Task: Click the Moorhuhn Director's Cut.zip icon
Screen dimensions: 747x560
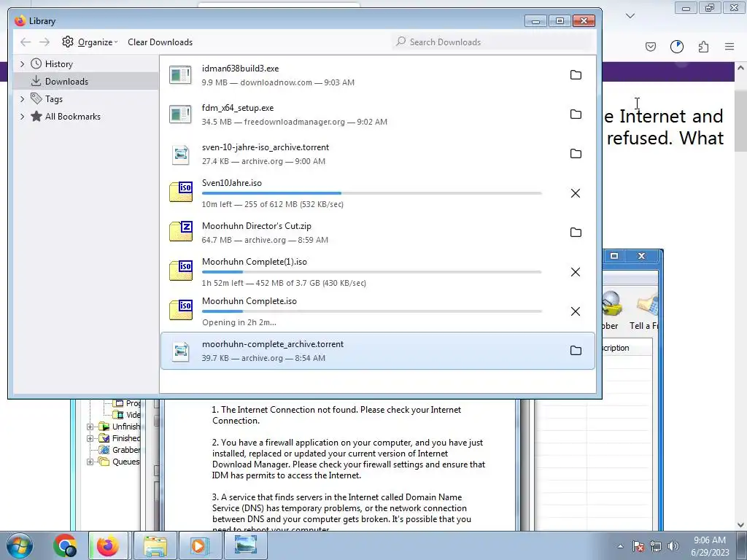Action: 181,231
